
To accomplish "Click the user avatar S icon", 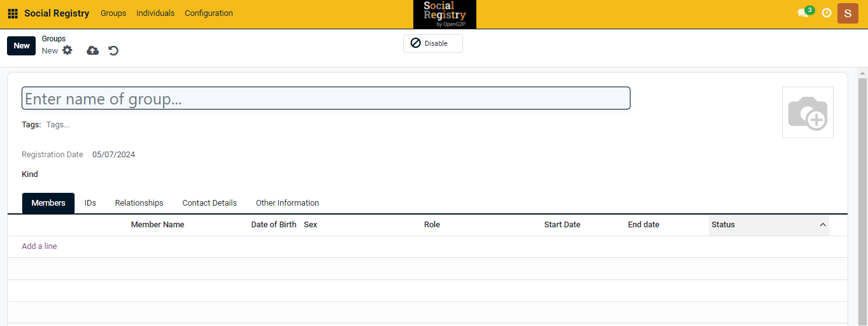I will coord(848,13).
